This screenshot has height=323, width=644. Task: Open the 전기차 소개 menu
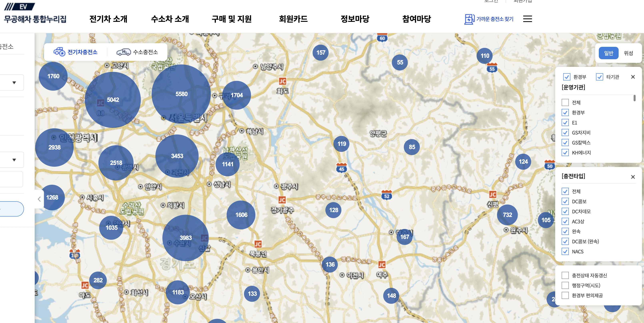pos(108,19)
